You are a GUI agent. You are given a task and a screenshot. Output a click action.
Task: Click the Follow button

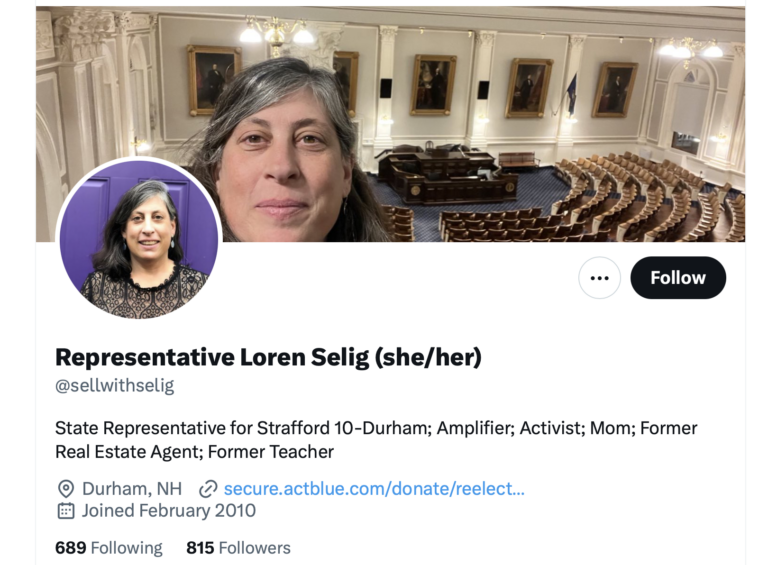(678, 278)
